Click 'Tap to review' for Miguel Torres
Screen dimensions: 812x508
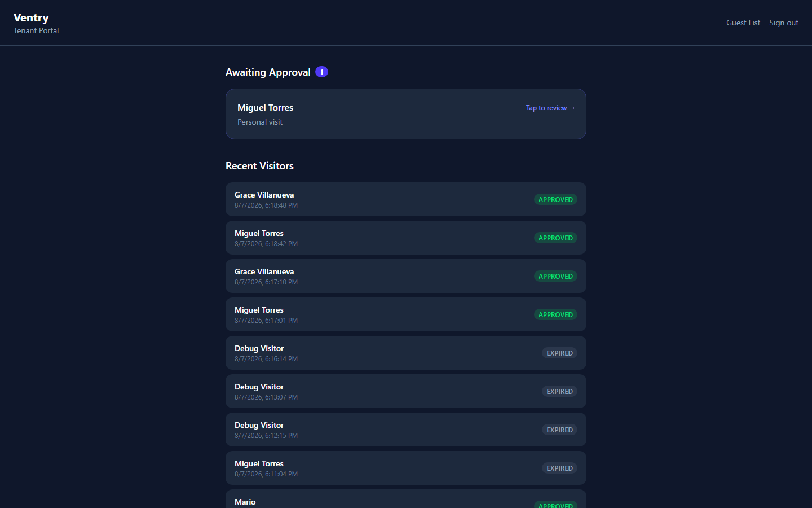pos(550,108)
